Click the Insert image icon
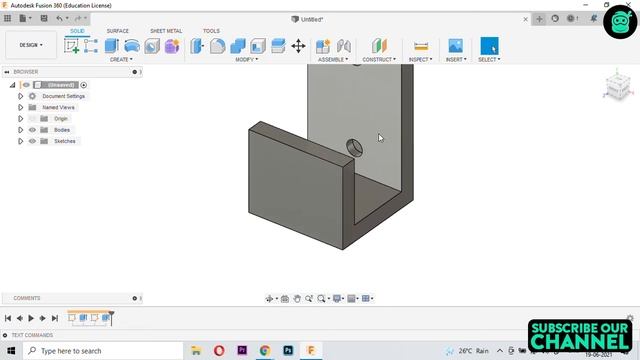The image size is (640, 360). 456,46
